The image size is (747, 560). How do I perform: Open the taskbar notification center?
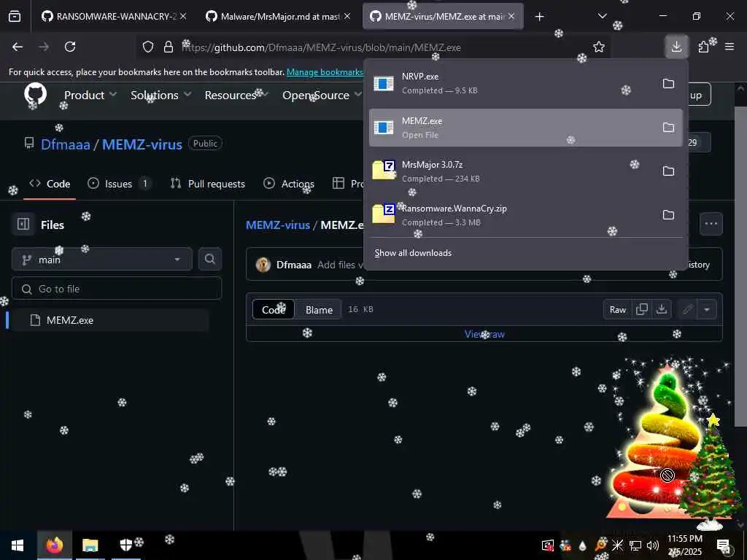(723, 545)
